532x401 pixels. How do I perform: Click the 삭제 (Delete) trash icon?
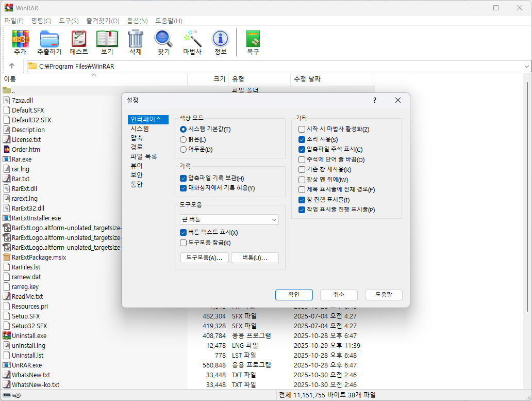[x=136, y=39]
